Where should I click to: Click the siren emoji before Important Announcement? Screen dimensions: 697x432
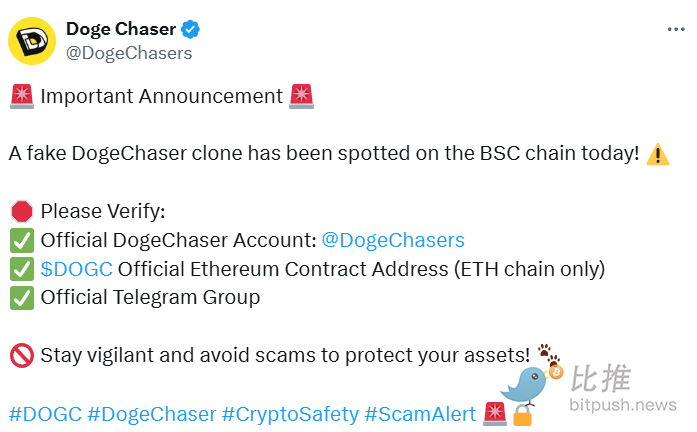(21, 97)
